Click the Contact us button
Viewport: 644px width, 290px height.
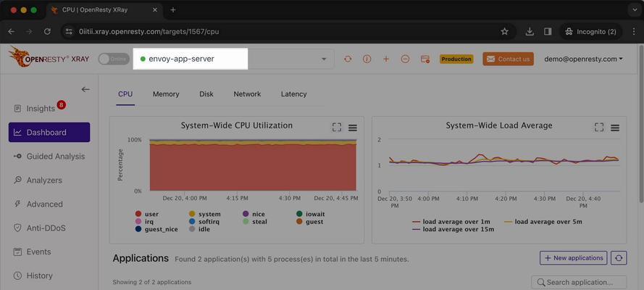point(508,59)
